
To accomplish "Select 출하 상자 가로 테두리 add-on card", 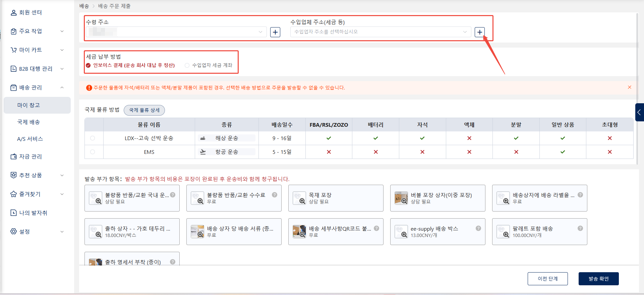I will point(132,232).
